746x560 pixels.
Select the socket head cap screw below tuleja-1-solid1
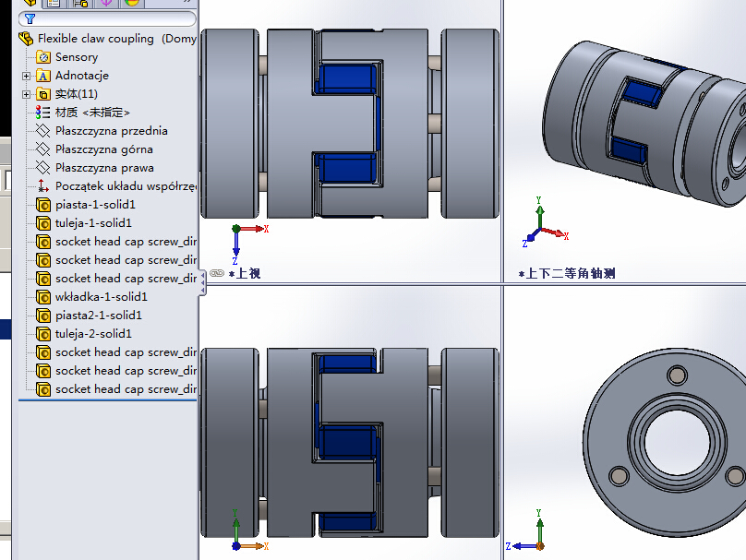tap(116, 242)
